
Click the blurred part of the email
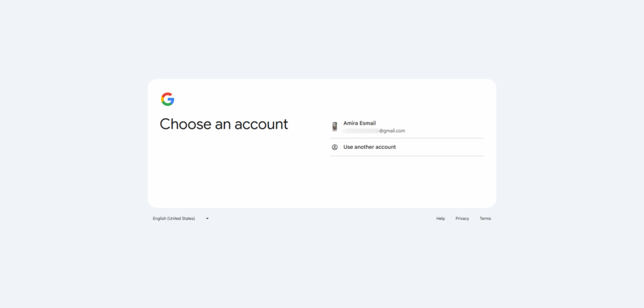360,131
